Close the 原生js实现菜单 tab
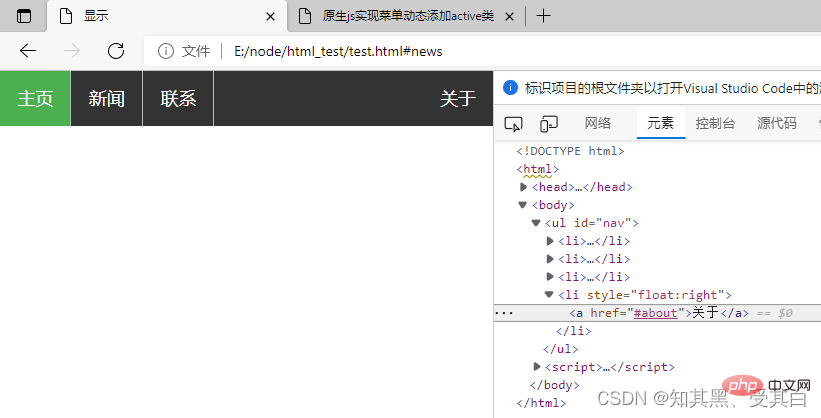Image resolution: width=821 pixels, height=418 pixels. pos(509,17)
